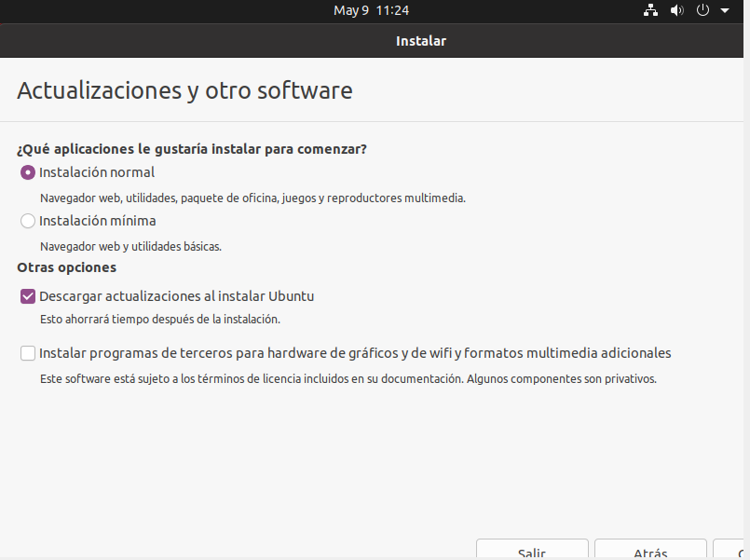Click the partially visible button right of Atrás
750x560 pixels.
click(731, 550)
